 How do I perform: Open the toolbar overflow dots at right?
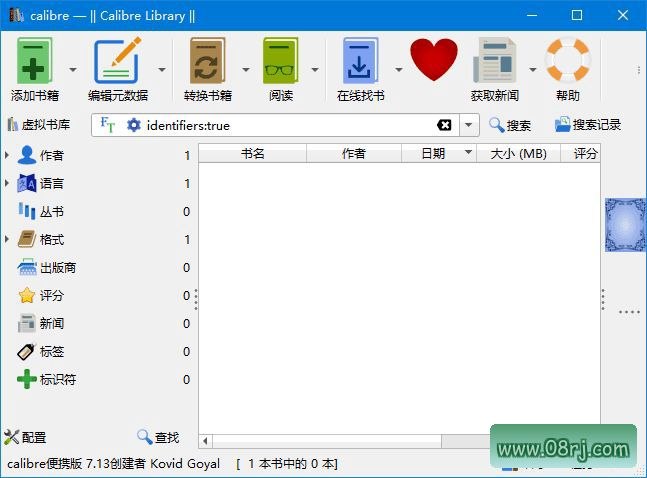(639, 70)
